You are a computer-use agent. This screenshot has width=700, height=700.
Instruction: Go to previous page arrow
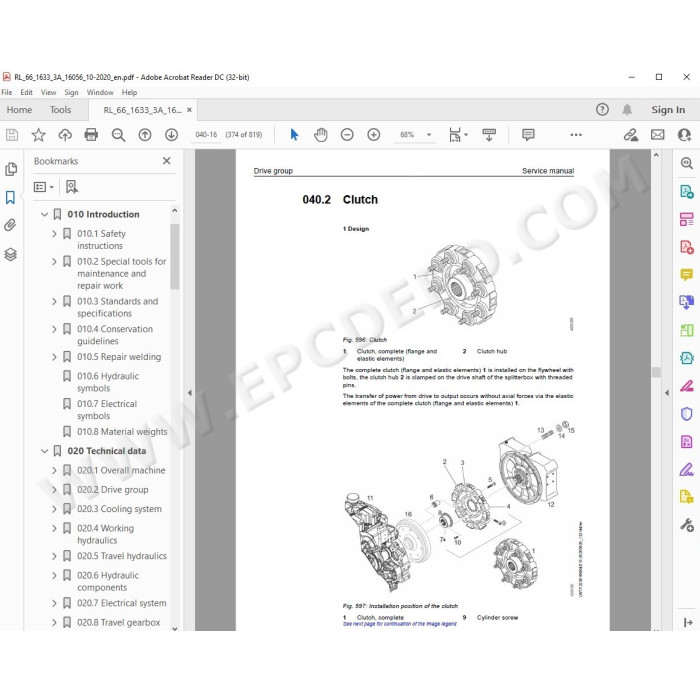[x=145, y=135]
